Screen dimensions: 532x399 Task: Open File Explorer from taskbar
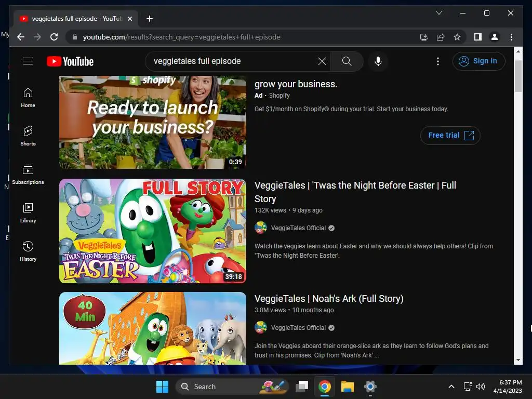click(x=348, y=387)
